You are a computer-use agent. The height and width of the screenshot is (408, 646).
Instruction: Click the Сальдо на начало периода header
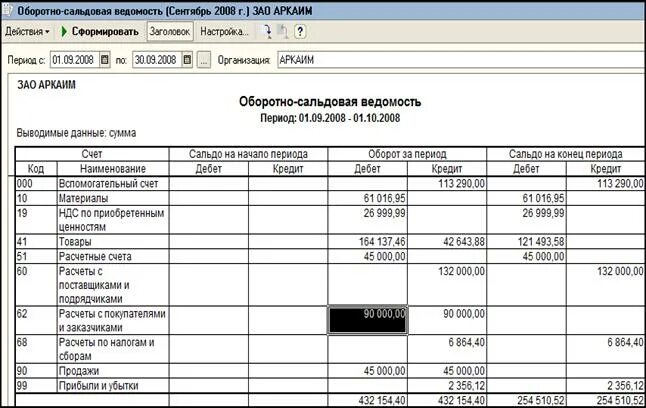pos(248,154)
